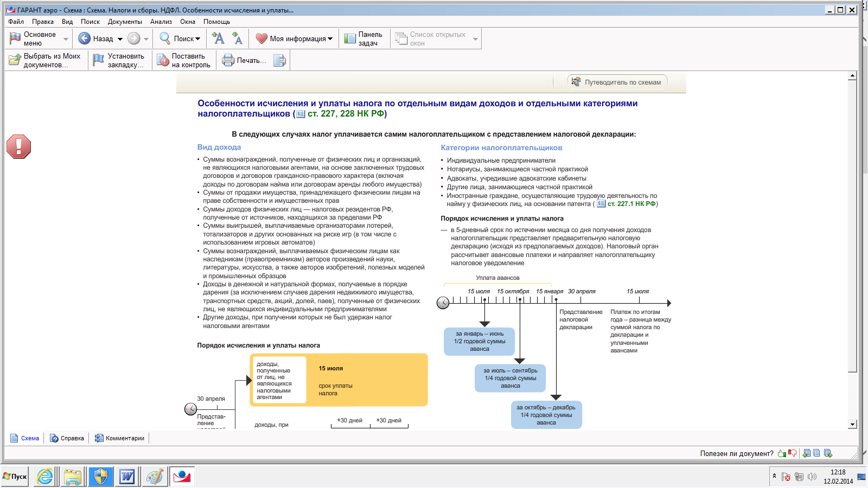Open the Документы menu
Image resolution: width=868 pixels, height=488 pixels.
(125, 22)
